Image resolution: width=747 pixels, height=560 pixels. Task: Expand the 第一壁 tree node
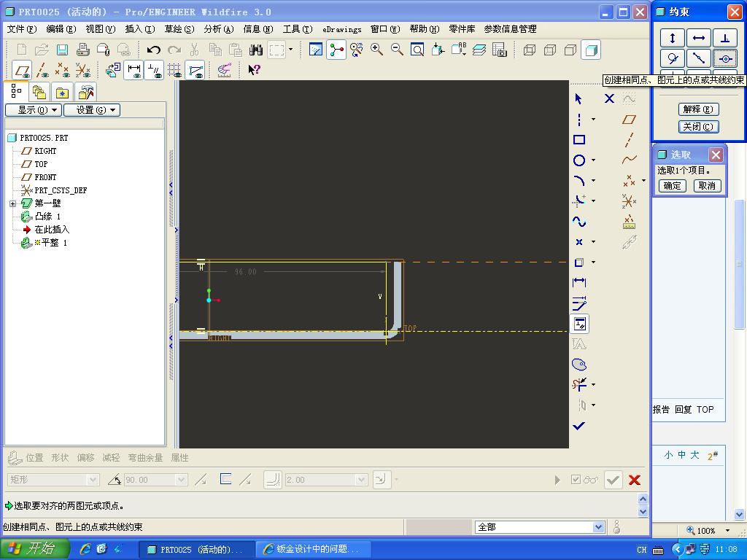point(13,204)
